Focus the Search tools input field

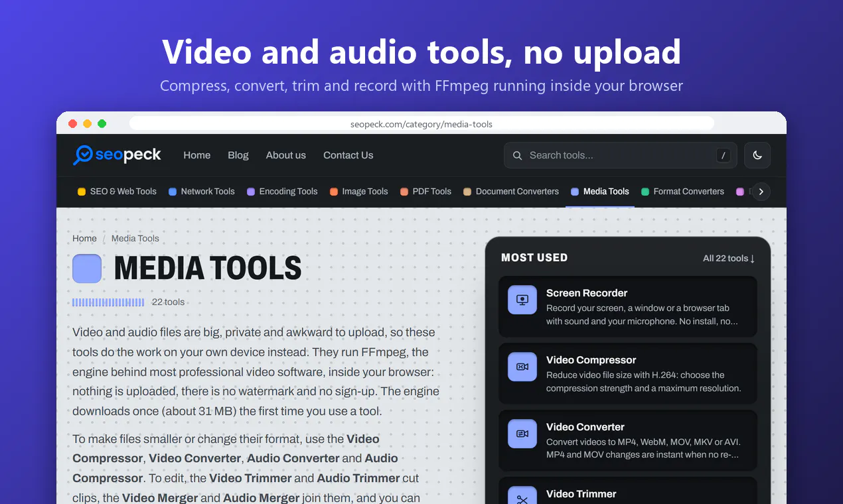pos(621,155)
